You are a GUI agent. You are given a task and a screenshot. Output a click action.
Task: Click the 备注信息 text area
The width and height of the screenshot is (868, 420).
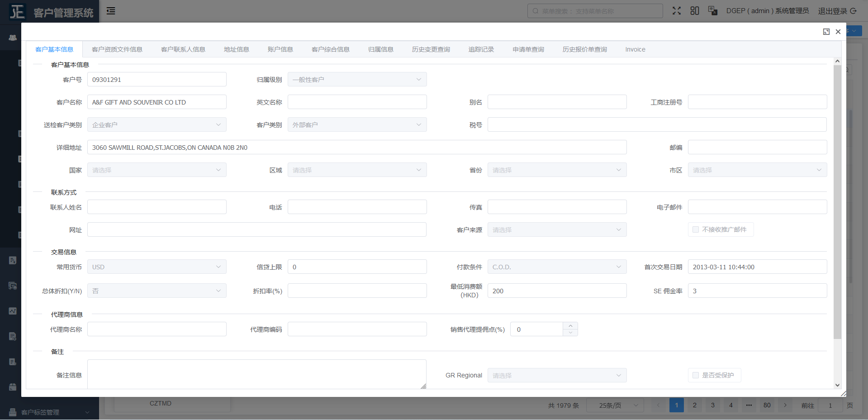point(257,374)
